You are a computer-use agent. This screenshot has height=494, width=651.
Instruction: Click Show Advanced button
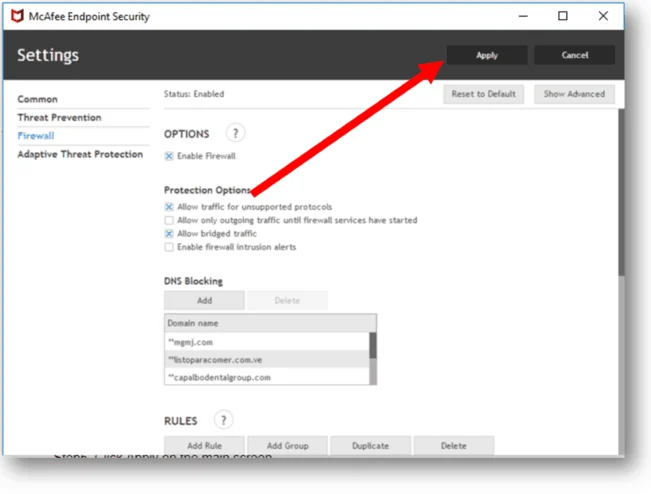click(574, 94)
